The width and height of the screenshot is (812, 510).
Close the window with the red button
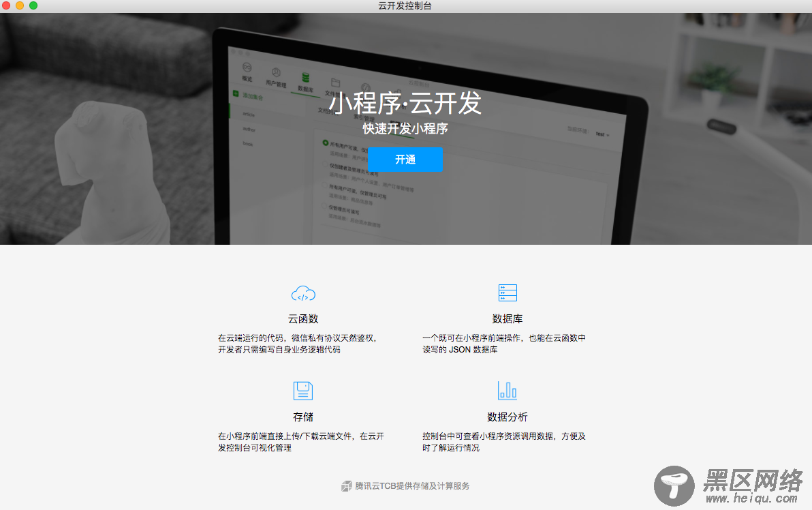pyautogui.click(x=6, y=5)
